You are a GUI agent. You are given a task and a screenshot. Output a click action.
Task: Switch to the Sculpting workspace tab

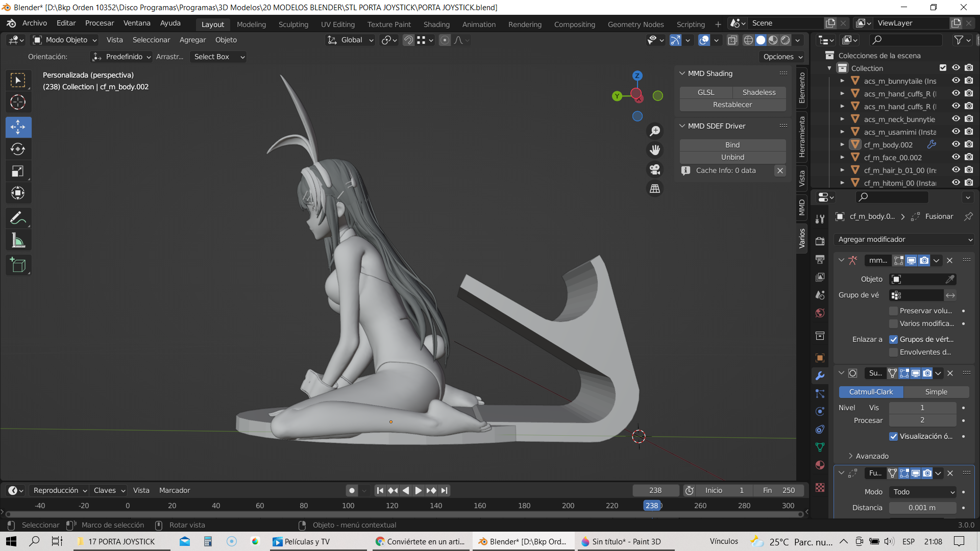click(293, 24)
